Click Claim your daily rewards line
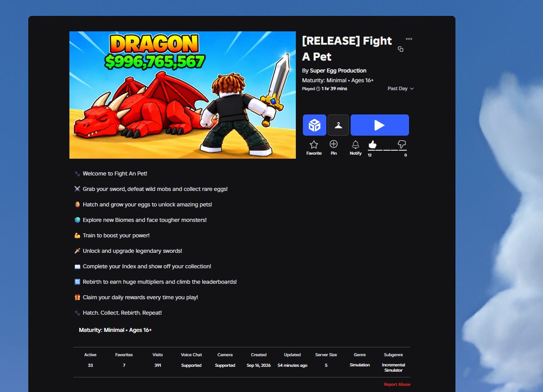543x392 pixels. tap(136, 297)
